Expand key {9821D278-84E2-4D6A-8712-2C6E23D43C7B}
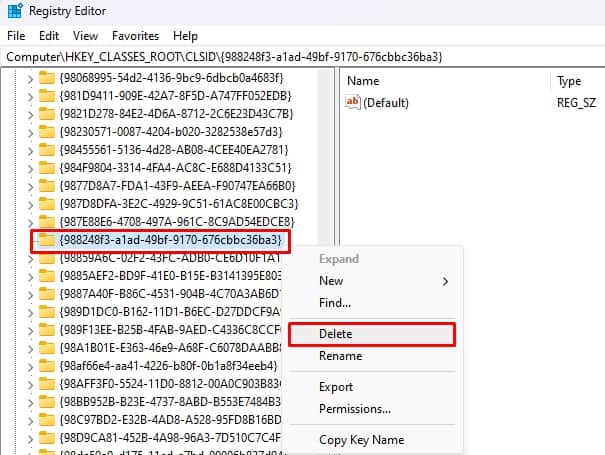Image resolution: width=605 pixels, height=455 pixels. click(30, 115)
